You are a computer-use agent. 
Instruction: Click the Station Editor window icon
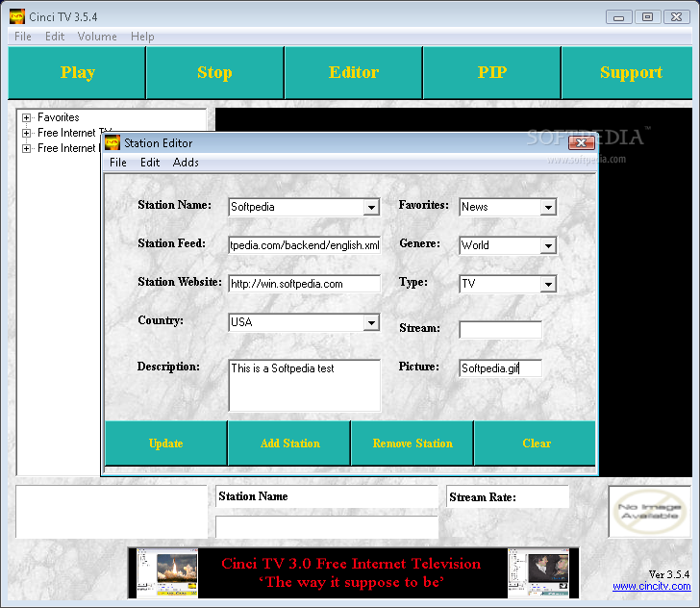112,143
